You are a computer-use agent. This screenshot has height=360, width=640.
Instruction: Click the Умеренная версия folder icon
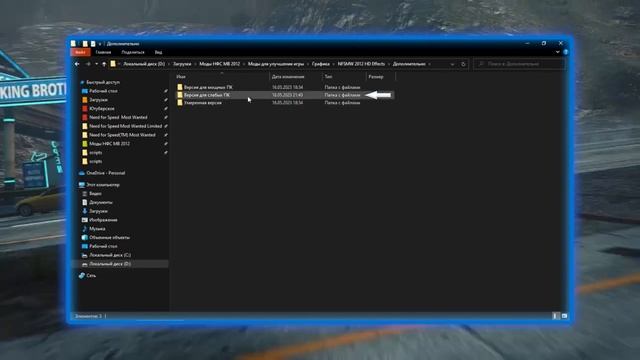pos(180,103)
